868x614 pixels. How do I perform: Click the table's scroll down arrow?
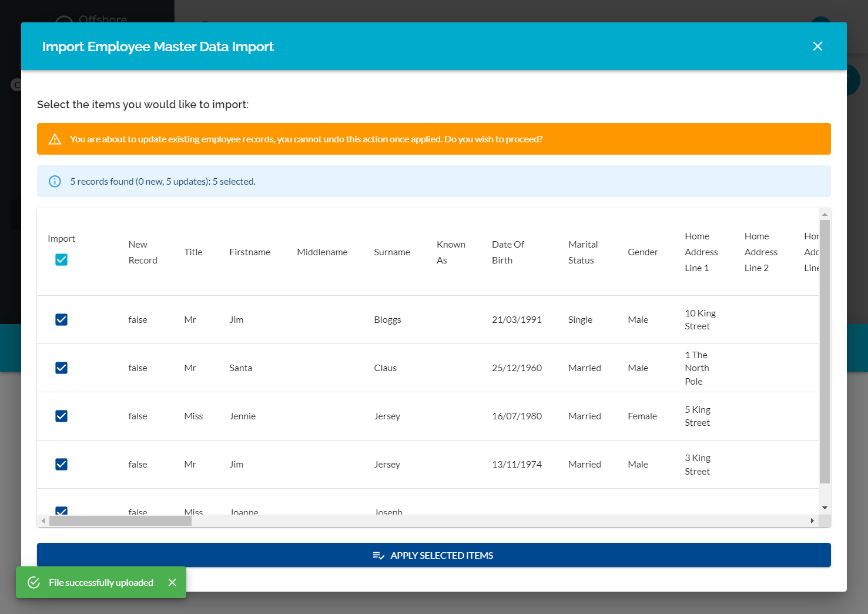pyautogui.click(x=825, y=508)
